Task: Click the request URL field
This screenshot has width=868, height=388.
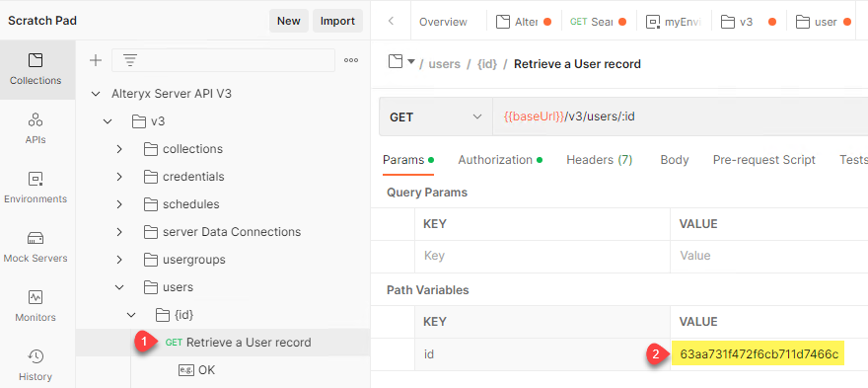Action: 680,116
